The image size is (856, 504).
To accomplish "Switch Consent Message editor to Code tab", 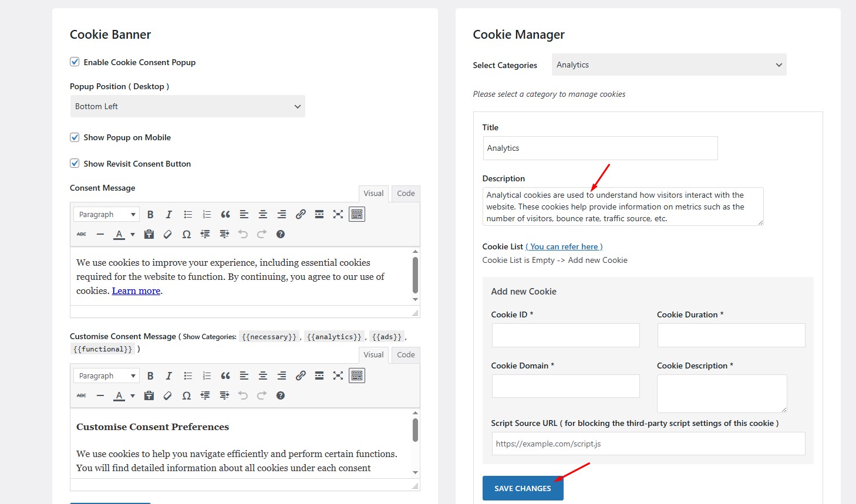I will 406,194.
